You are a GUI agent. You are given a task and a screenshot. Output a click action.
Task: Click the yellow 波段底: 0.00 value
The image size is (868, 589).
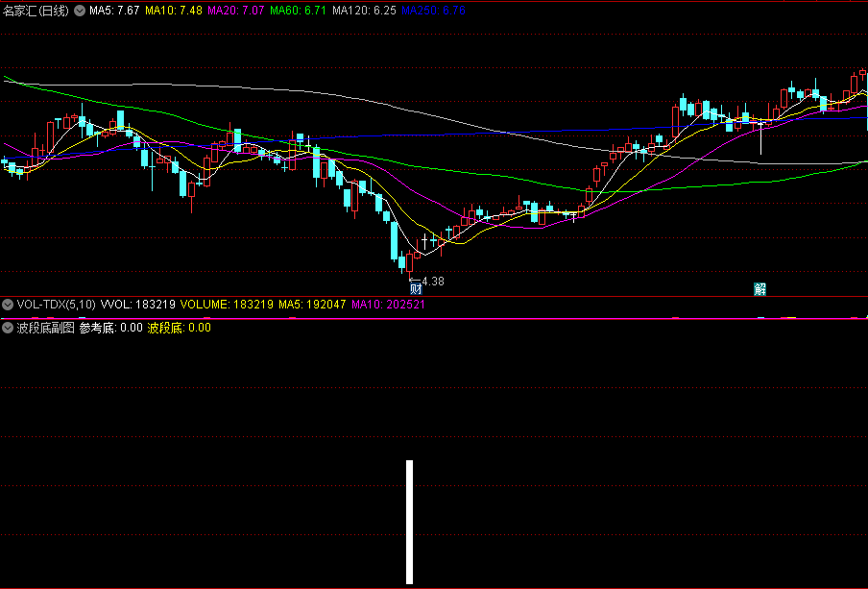tap(180, 328)
